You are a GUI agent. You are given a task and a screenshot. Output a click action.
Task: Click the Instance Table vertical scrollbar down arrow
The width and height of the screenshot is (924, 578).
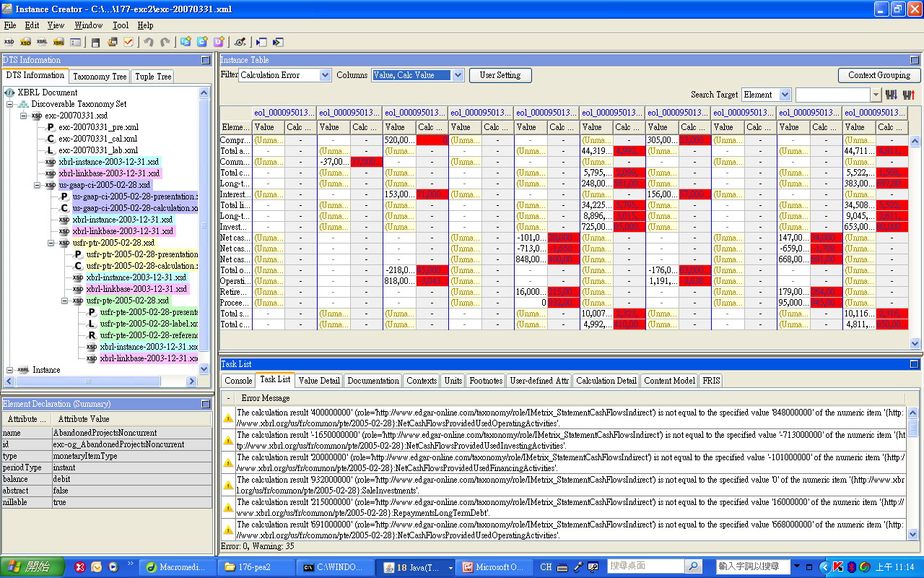915,344
